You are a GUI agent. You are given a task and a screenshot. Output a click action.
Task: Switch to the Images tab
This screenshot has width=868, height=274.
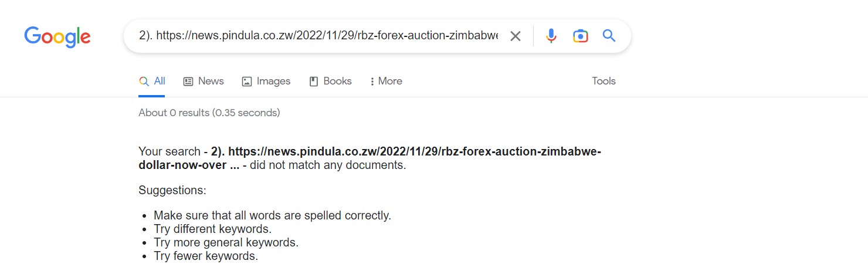(266, 82)
